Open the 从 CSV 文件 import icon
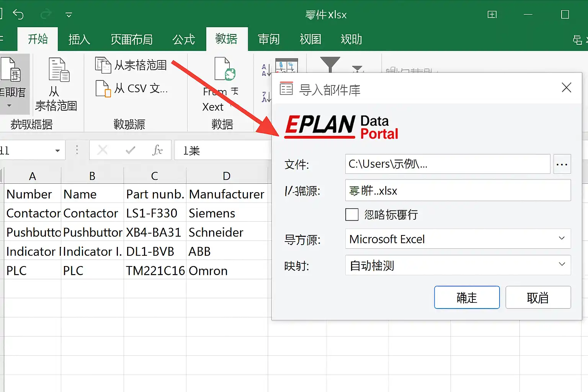The image size is (588, 392). 102,88
